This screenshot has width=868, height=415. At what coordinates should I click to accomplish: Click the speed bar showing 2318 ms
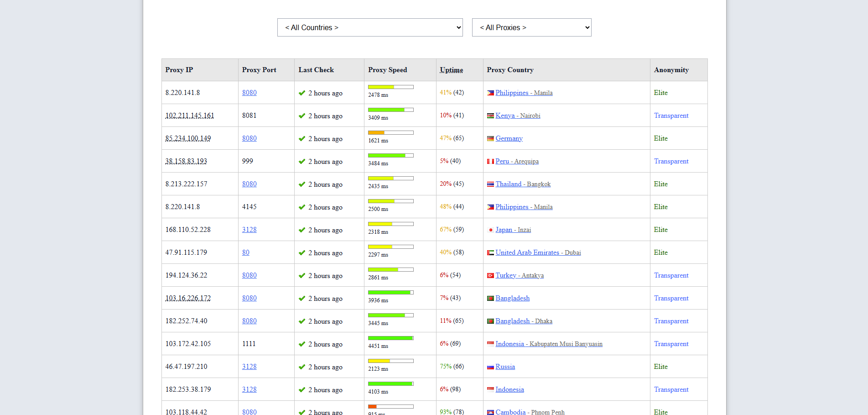coord(391,224)
